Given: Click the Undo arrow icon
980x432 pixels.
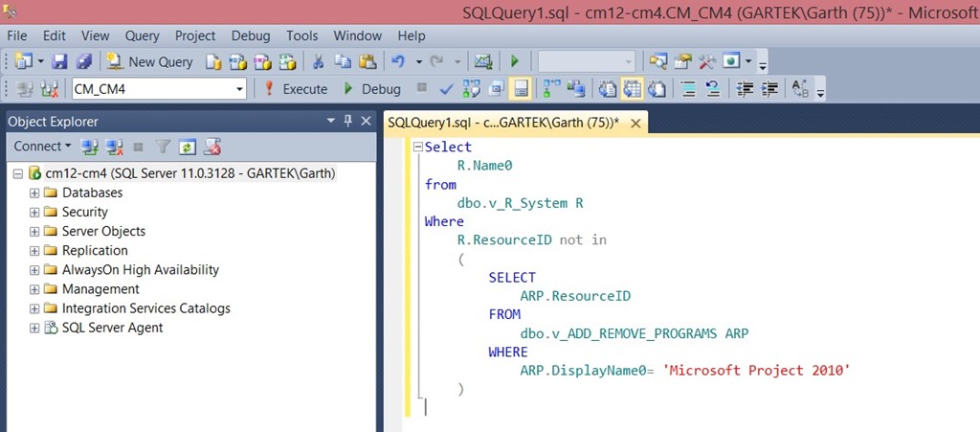Looking at the screenshot, I should pos(398,61).
